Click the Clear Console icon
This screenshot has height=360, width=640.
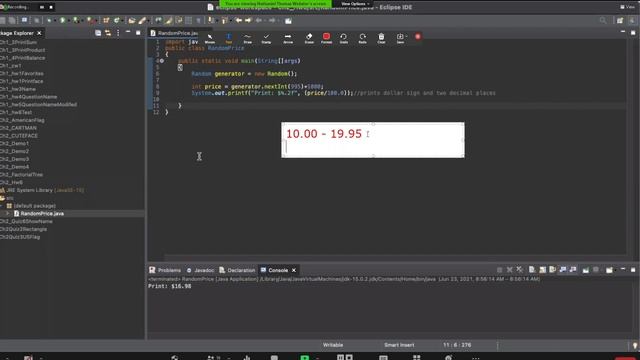click(532, 270)
